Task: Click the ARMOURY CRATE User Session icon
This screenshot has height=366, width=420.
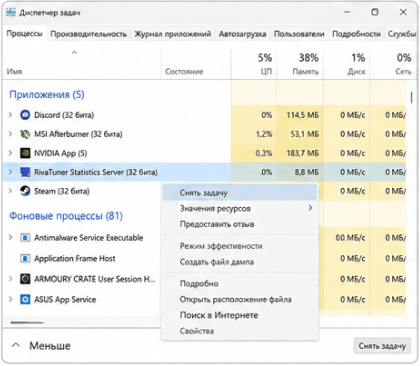Action: click(x=25, y=279)
